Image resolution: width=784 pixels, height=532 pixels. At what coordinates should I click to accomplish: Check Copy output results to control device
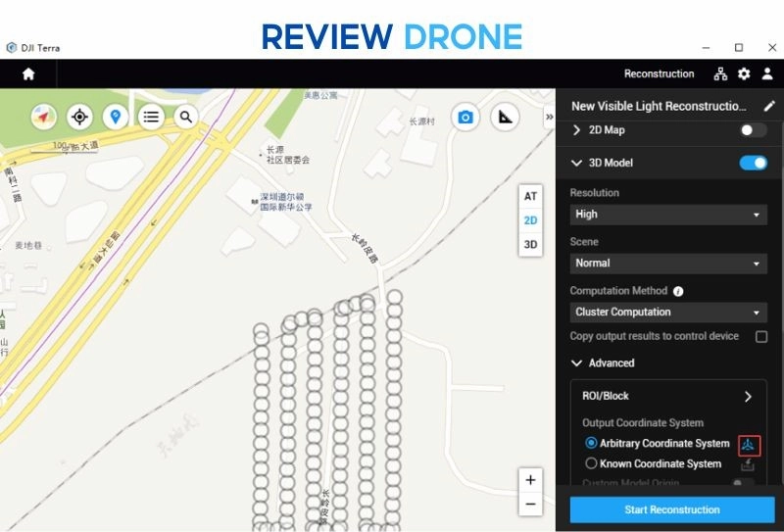pos(761,336)
